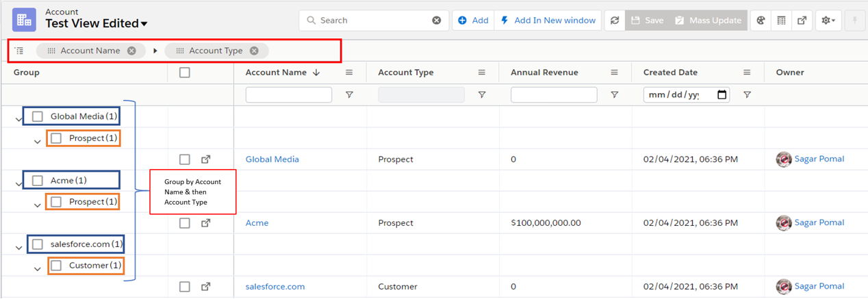The height and width of the screenshot is (299, 868).
Task: Click the table columns layout icon
Action: coord(781,21)
